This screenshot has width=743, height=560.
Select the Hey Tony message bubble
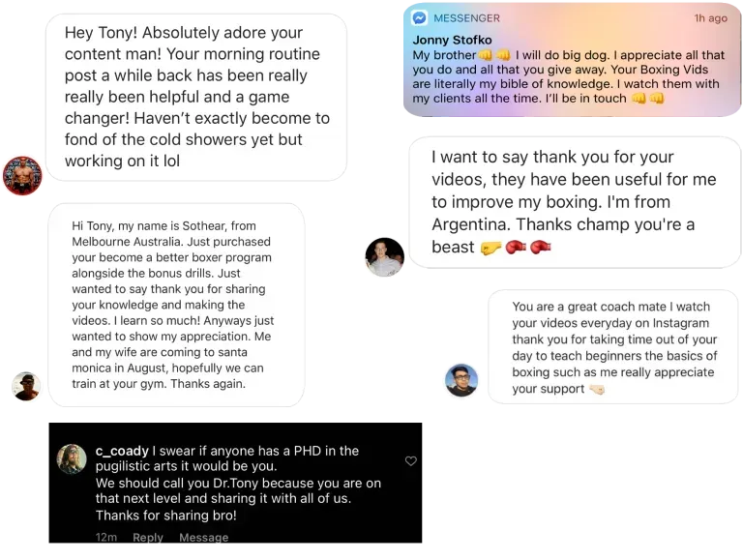[x=196, y=97]
